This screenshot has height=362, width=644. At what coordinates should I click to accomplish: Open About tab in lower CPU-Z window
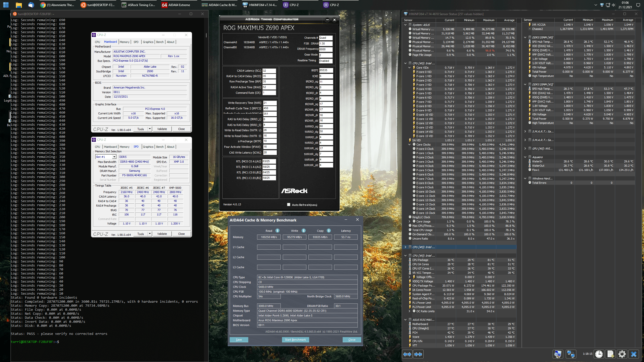[171, 147]
